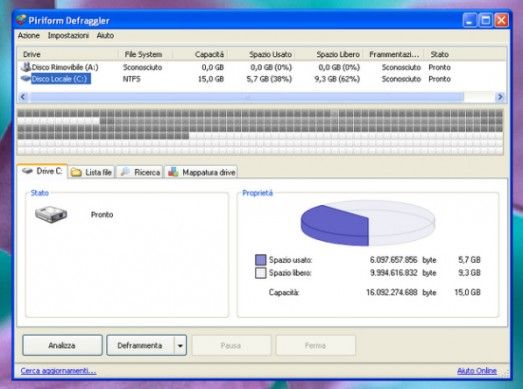Click the left arrow of drive list scrollbar
This screenshot has width=523, height=389.
(x=23, y=97)
